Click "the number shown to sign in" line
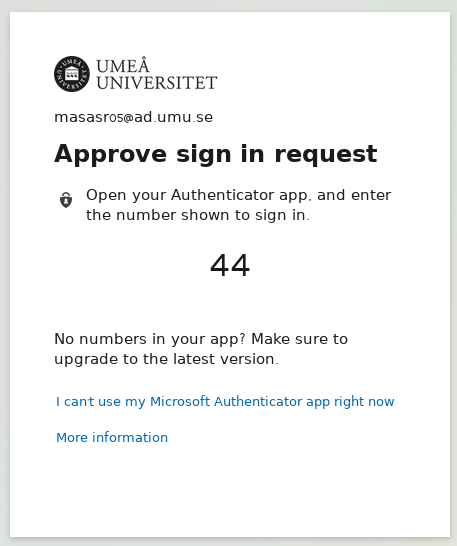457x546 pixels. (198, 215)
